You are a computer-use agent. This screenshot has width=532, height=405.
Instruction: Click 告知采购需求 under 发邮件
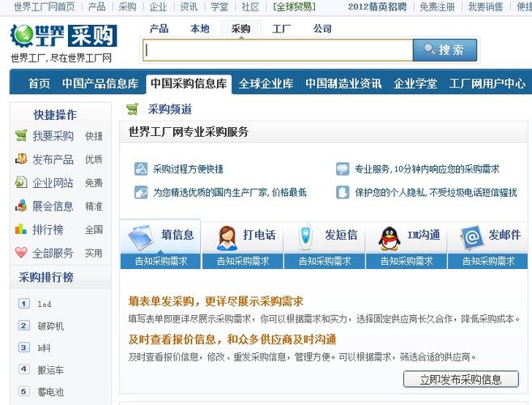tap(488, 261)
